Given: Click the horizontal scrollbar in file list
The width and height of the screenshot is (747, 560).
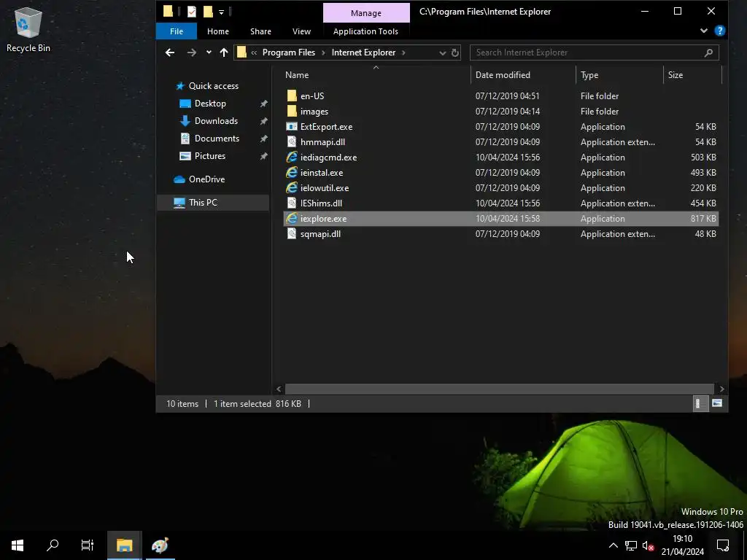Looking at the screenshot, I should 499,389.
